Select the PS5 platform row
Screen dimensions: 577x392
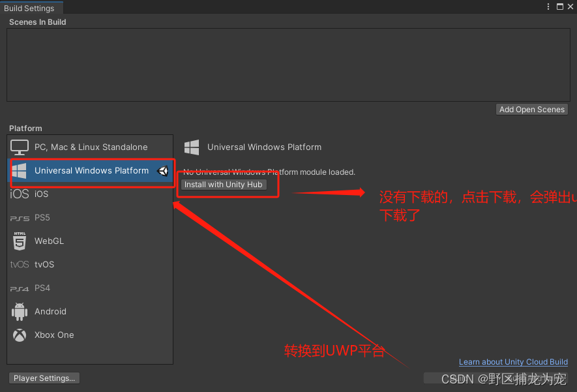click(x=90, y=218)
